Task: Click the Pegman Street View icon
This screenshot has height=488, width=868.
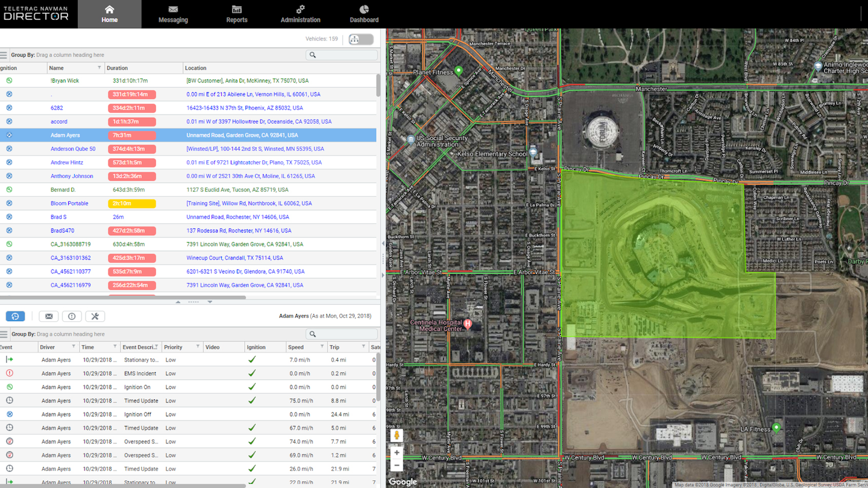Action: (397, 435)
